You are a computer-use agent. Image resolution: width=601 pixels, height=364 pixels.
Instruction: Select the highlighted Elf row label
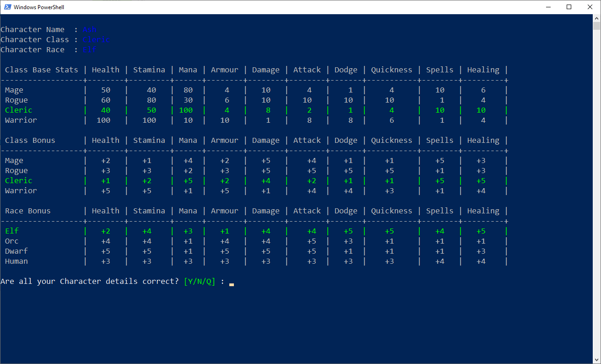coord(12,231)
